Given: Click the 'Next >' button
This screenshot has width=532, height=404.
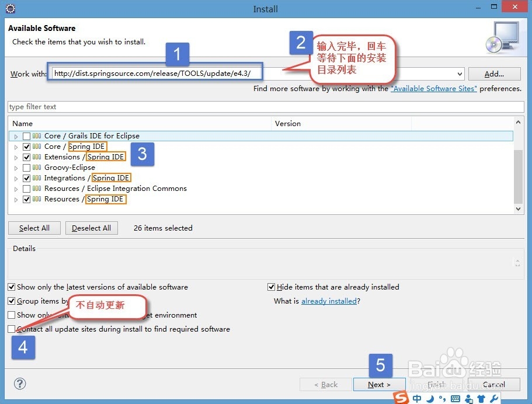Looking at the screenshot, I should (379, 384).
